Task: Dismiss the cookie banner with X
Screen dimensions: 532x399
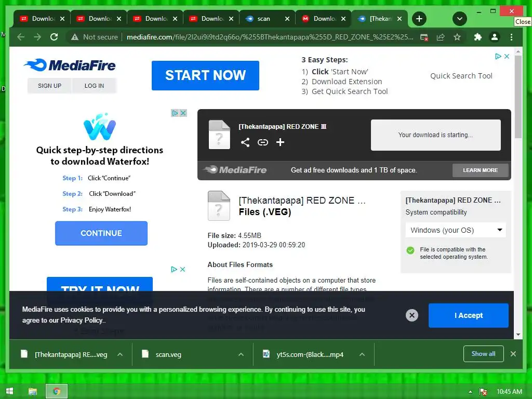Action: coord(412,315)
